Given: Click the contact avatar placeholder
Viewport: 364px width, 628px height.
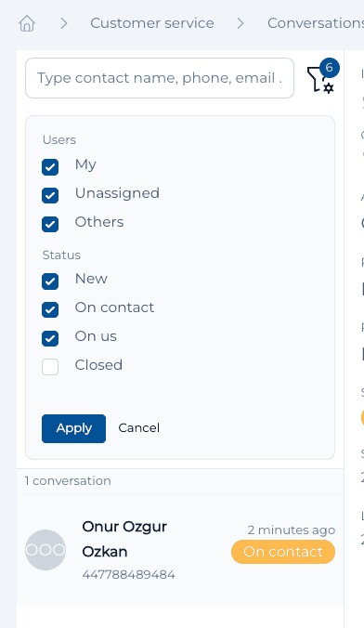Looking at the screenshot, I should (x=45, y=550).
